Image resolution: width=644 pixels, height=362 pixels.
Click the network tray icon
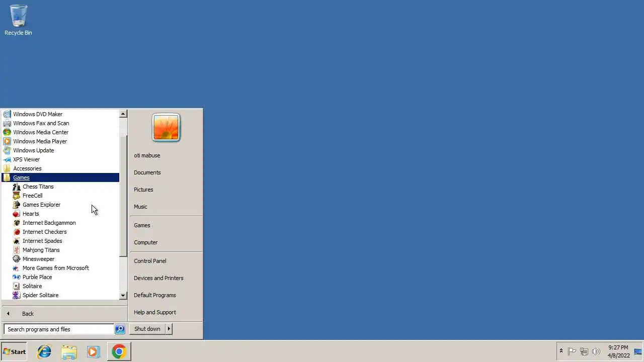pyautogui.click(x=584, y=351)
